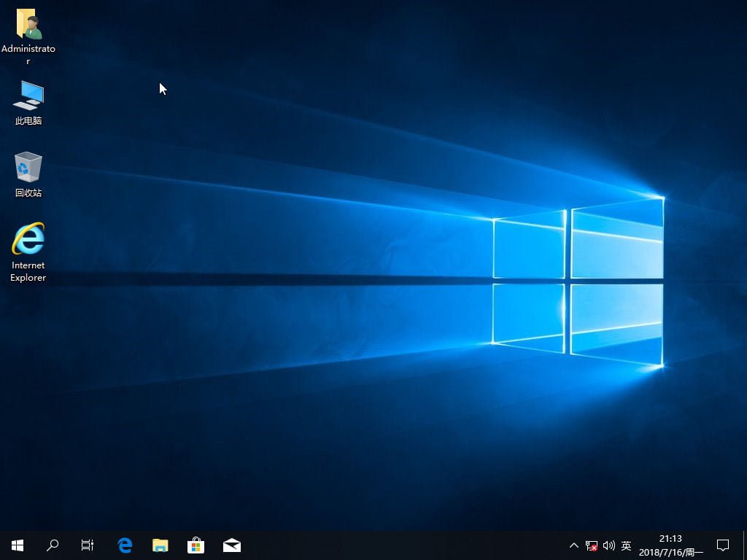Screen dimensions: 747x560
Task: Open the Start menu Windows logo
Action: [18, 545]
